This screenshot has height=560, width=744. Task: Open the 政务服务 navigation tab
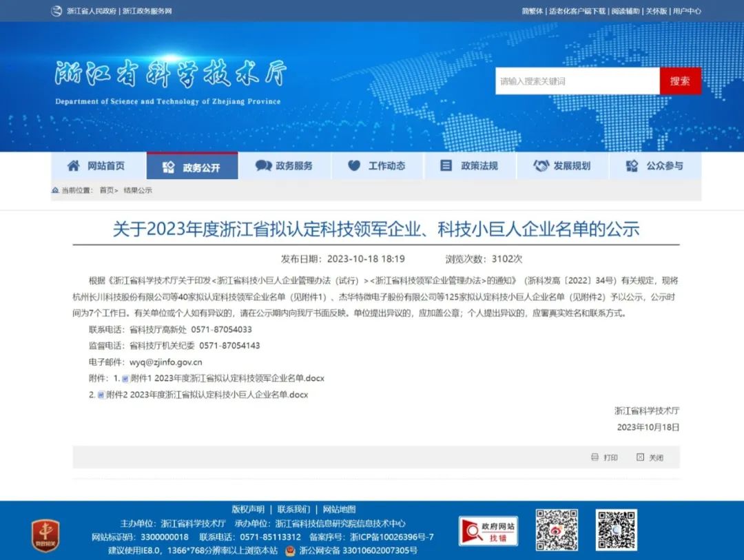(x=285, y=166)
